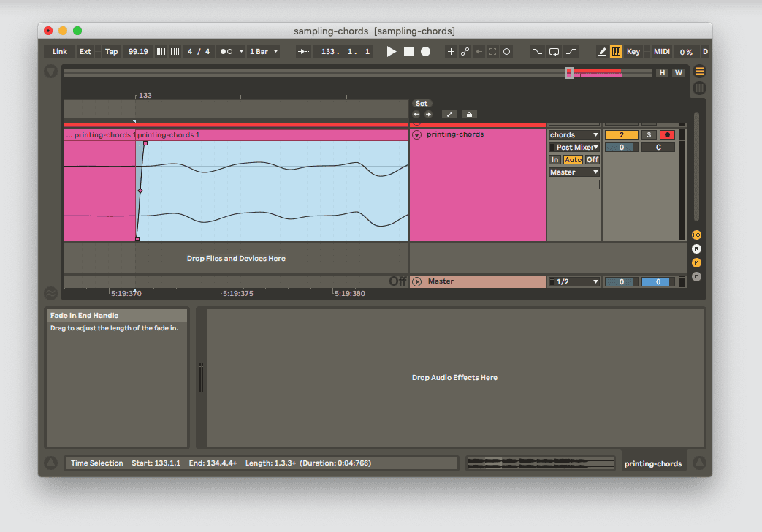Set track monitoring to Off
This screenshot has width=762, height=532.
[x=592, y=159]
